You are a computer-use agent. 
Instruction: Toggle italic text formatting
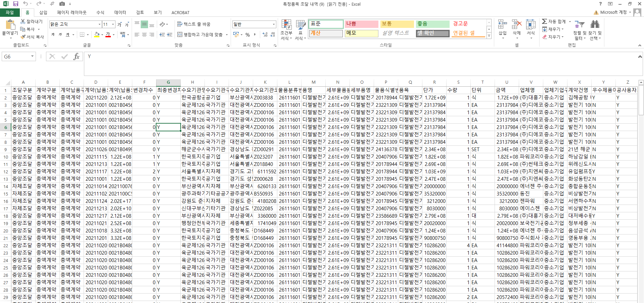click(x=60, y=35)
